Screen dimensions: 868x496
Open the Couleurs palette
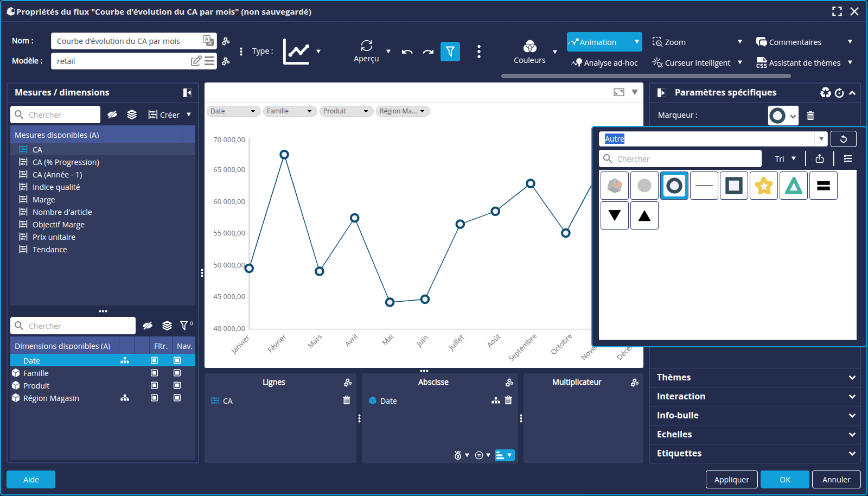529,52
